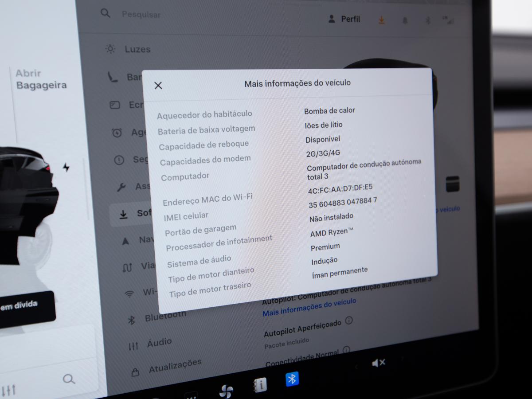Open the manual info book app

[x=260, y=385]
